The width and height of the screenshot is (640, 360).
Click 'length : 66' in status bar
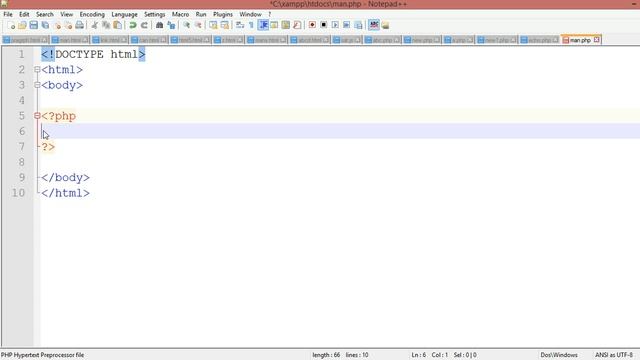(326, 355)
